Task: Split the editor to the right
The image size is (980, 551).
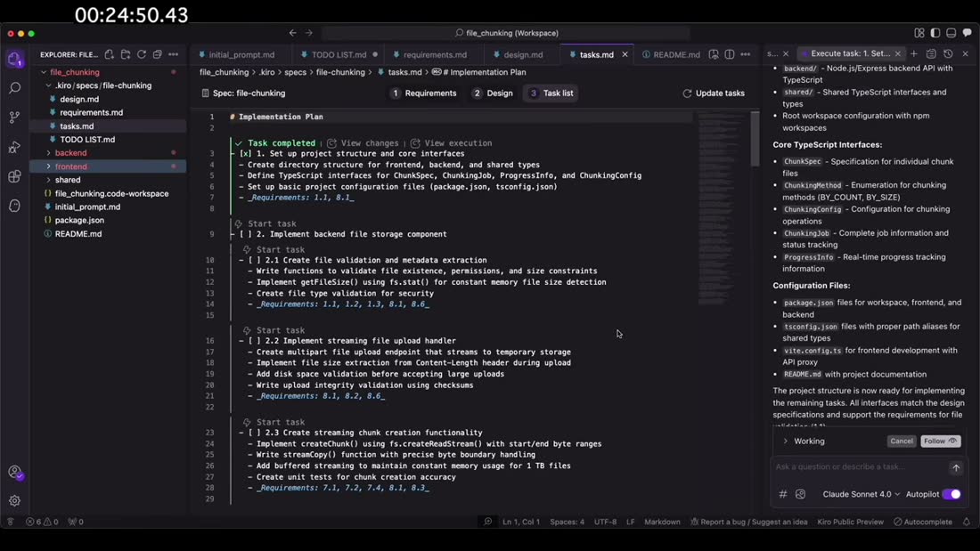Action: coord(730,54)
